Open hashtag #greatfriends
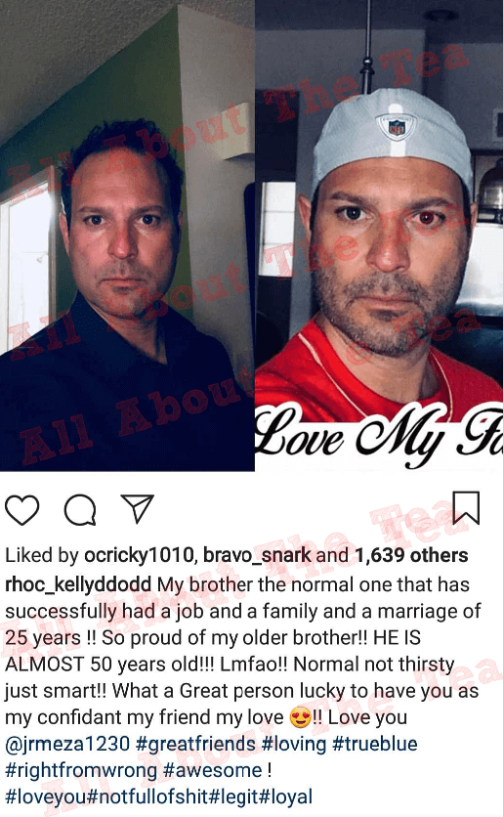The width and height of the screenshot is (504, 817). 195,744
